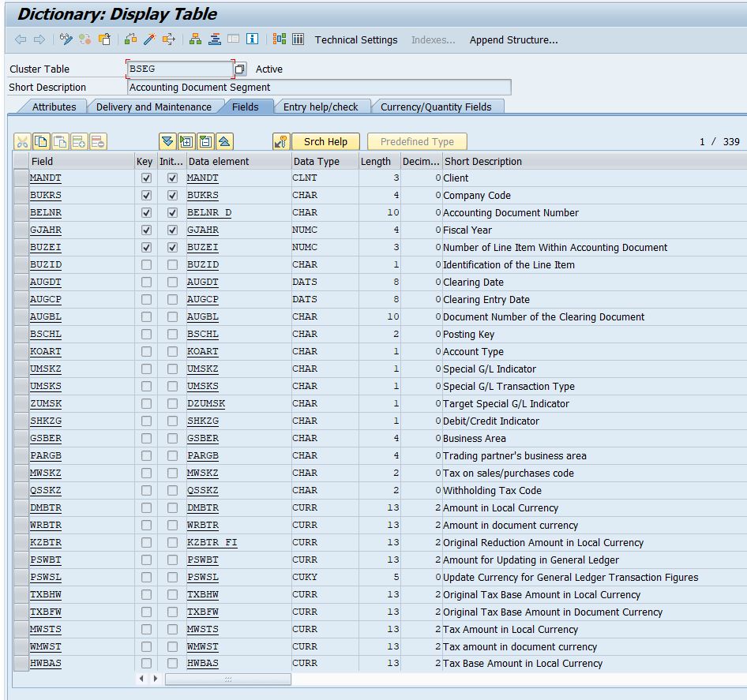This screenshot has height=700, width=747.
Task: Click the blue information documentation icon
Action: pos(252,39)
